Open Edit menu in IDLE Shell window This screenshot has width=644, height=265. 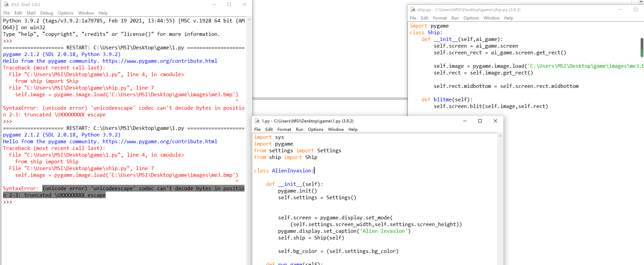tap(18, 13)
